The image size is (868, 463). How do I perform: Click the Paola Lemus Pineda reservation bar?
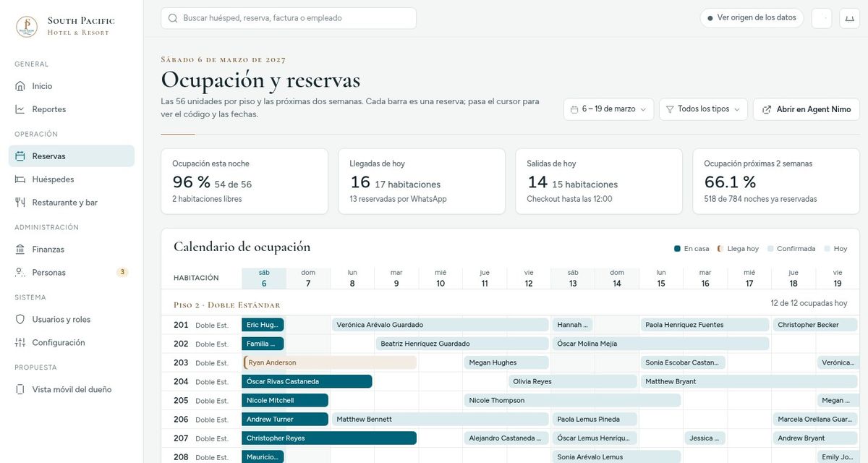pos(595,419)
